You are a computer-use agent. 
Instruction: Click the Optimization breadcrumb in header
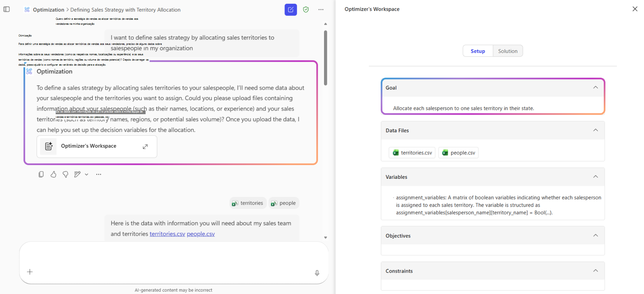(49, 10)
